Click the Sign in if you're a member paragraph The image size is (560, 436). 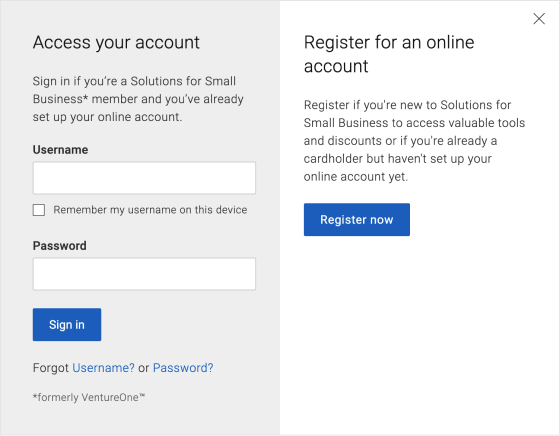138,99
